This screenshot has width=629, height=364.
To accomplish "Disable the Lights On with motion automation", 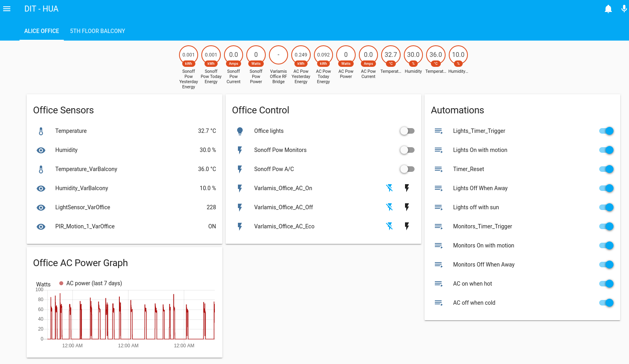I will [x=606, y=150].
